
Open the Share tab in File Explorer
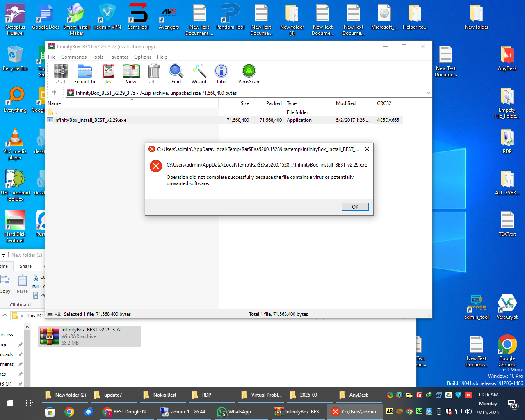[25, 266]
